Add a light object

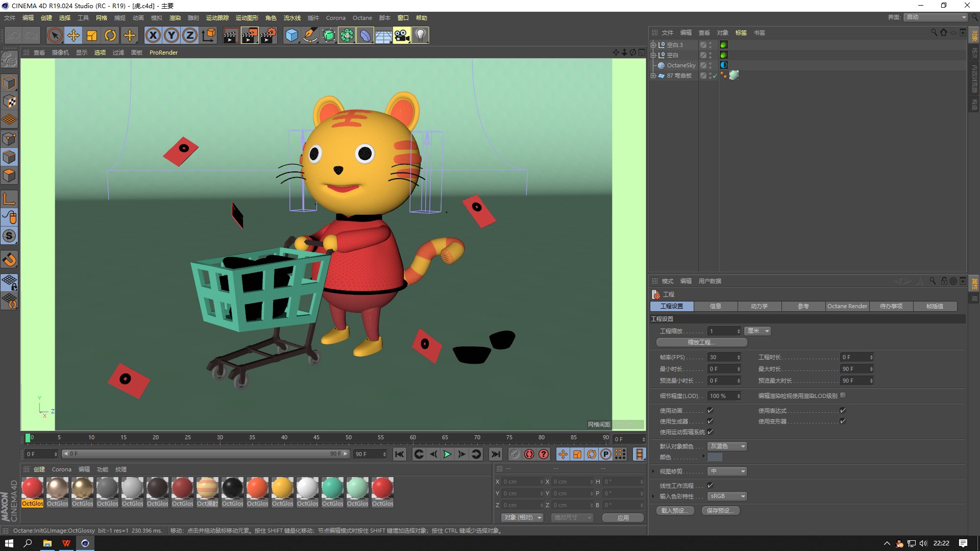point(420,35)
